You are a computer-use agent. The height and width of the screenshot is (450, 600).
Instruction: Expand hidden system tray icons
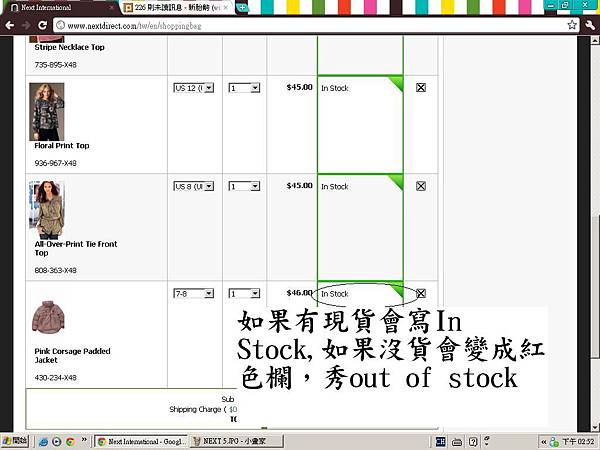[x=543, y=442]
